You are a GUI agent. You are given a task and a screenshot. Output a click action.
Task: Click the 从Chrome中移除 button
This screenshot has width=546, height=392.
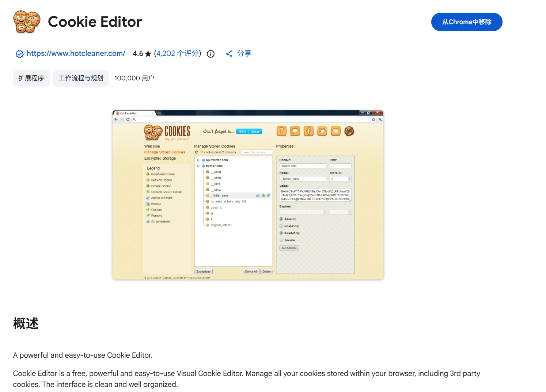pos(467,22)
